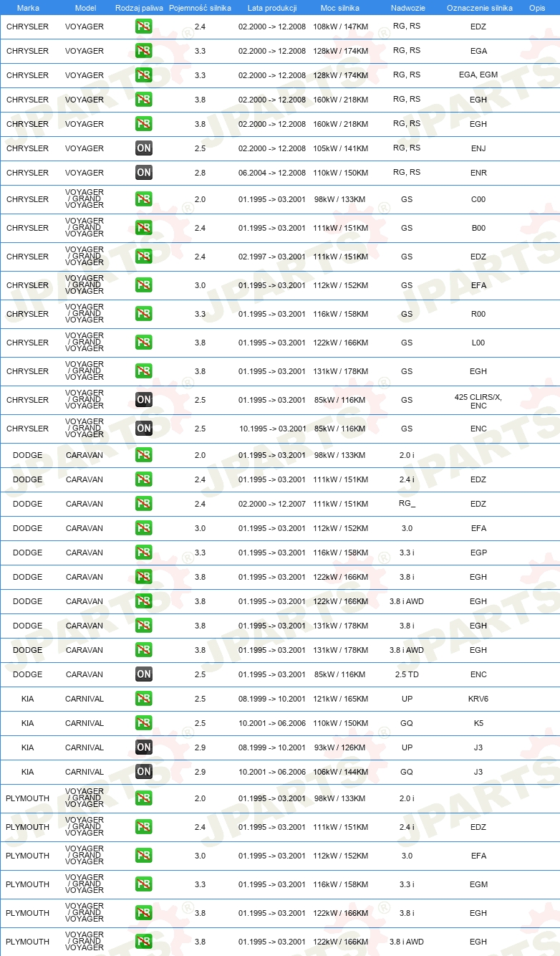The height and width of the screenshot is (956, 560).
Task: Click the 06.2004 -> 12.2008 production dates
Action: (272, 173)
